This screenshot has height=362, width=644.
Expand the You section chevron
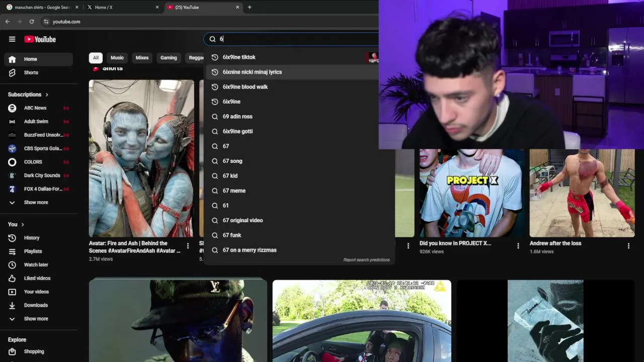point(23,224)
